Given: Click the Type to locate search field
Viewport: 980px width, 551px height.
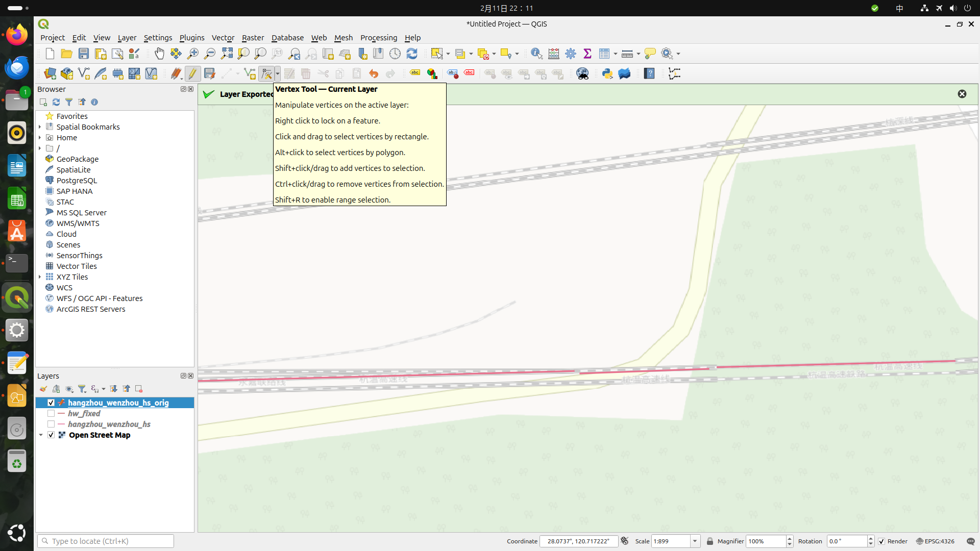Looking at the screenshot, I should (x=106, y=541).
